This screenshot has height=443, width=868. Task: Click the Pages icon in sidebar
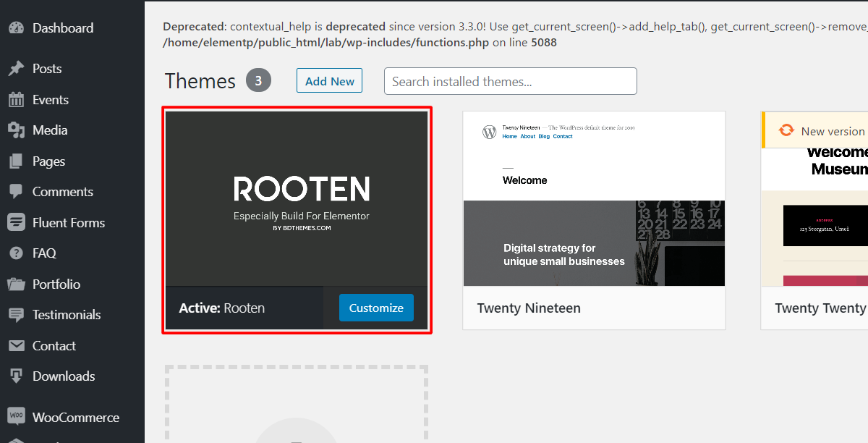pyautogui.click(x=17, y=161)
